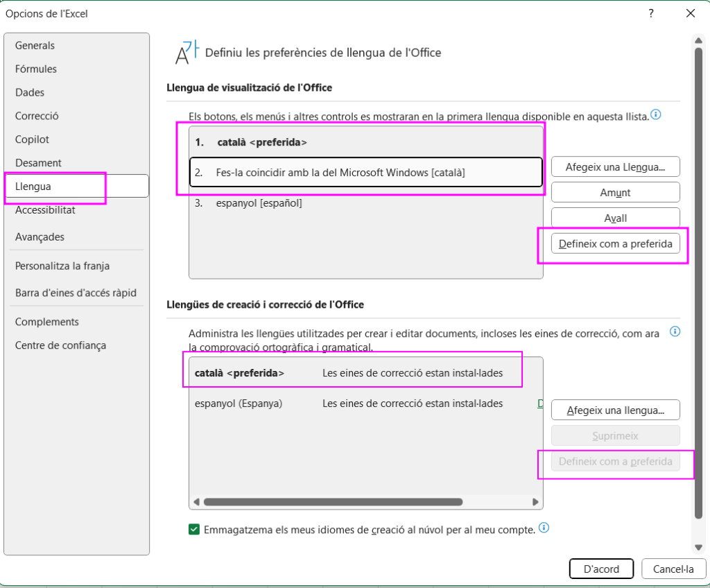Screen dimensions: 710x588
Task: Select Fes-la coincidir amb Microsoft Windows row
Action: pyautogui.click(x=366, y=172)
